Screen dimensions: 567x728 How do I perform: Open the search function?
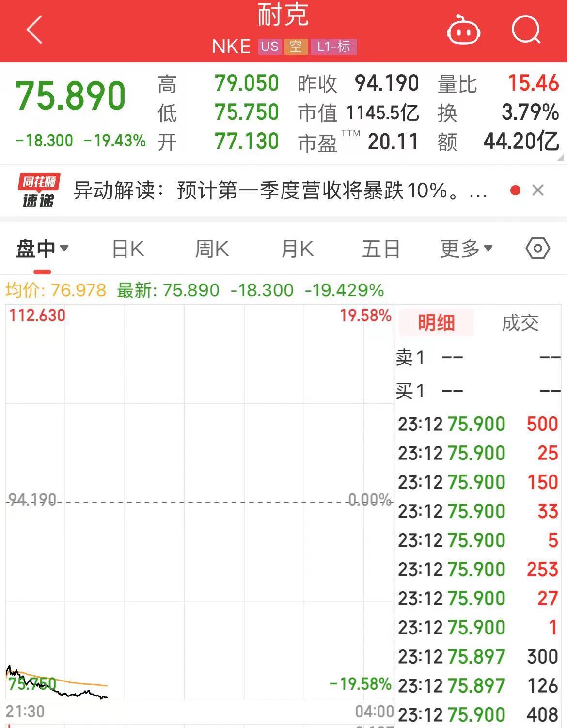[x=527, y=30]
